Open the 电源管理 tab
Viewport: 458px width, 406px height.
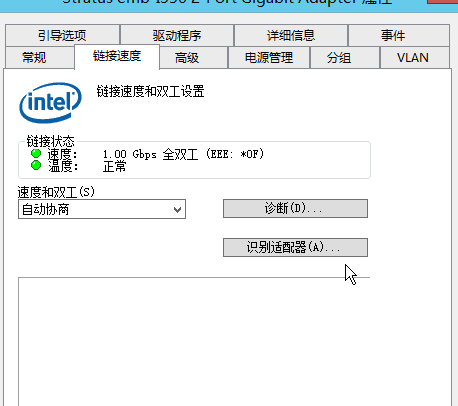269,58
